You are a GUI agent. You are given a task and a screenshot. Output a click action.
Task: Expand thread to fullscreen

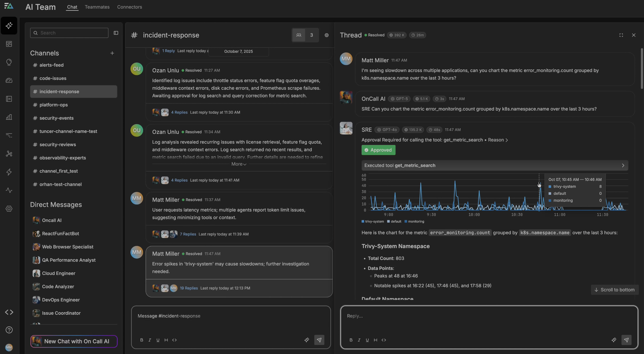point(621,35)
